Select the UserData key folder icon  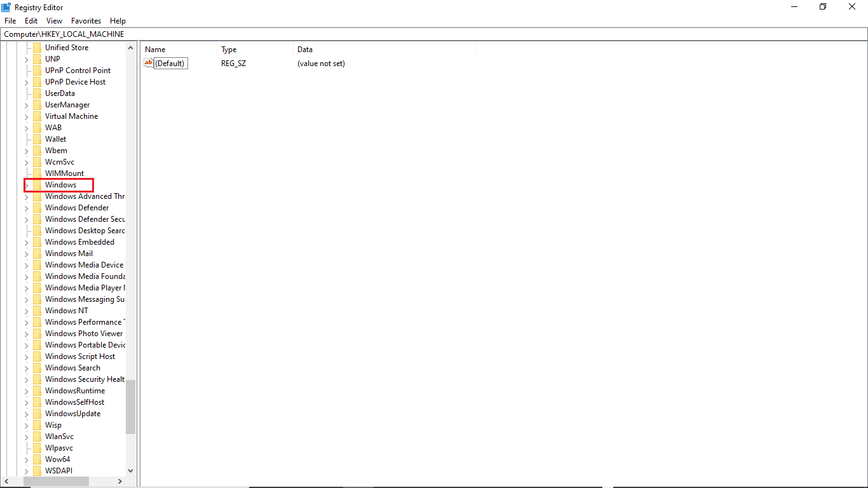pyautogui.click(x=37, y=93)
